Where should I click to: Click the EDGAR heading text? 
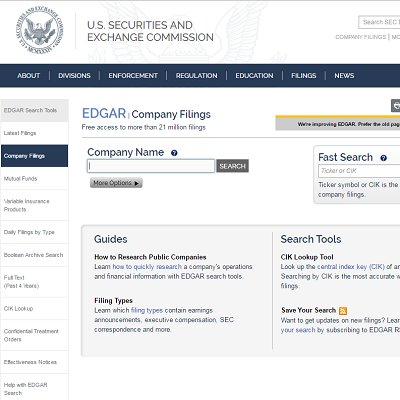pyautogui.click(x=104, y=114)
